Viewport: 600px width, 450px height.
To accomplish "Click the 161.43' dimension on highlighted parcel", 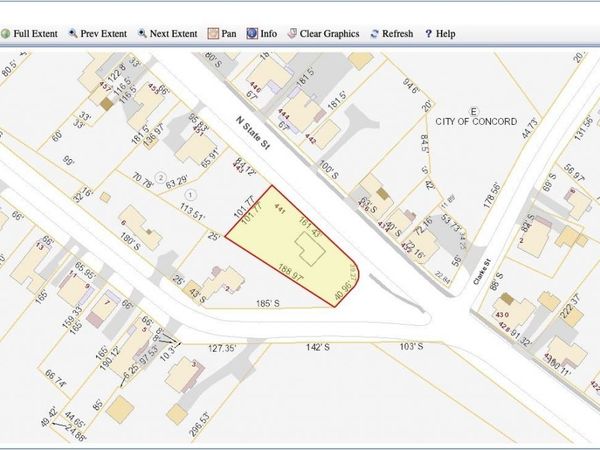I will [x=309, y=227].
